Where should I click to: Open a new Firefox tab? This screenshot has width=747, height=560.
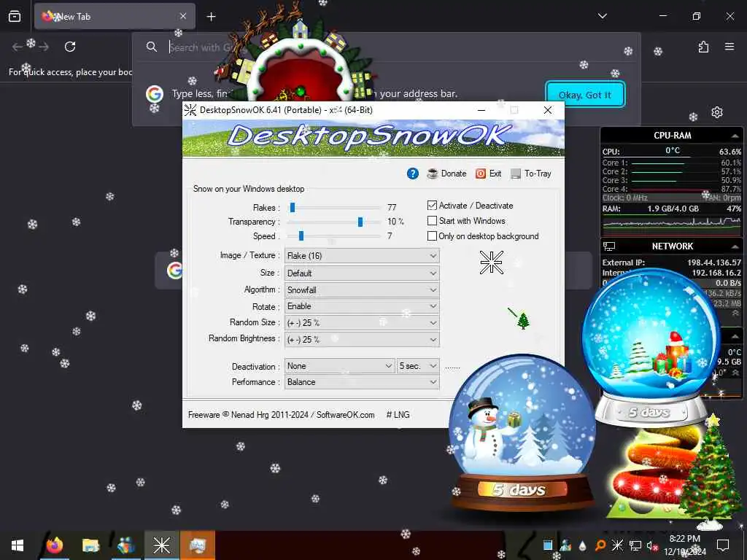[x=211, y=17]
